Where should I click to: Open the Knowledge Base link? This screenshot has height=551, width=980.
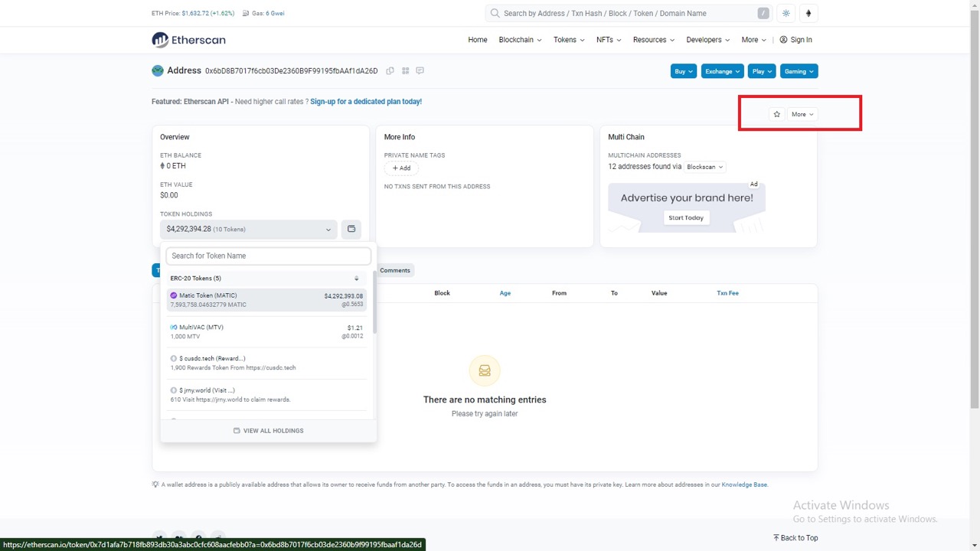[744, 484]
